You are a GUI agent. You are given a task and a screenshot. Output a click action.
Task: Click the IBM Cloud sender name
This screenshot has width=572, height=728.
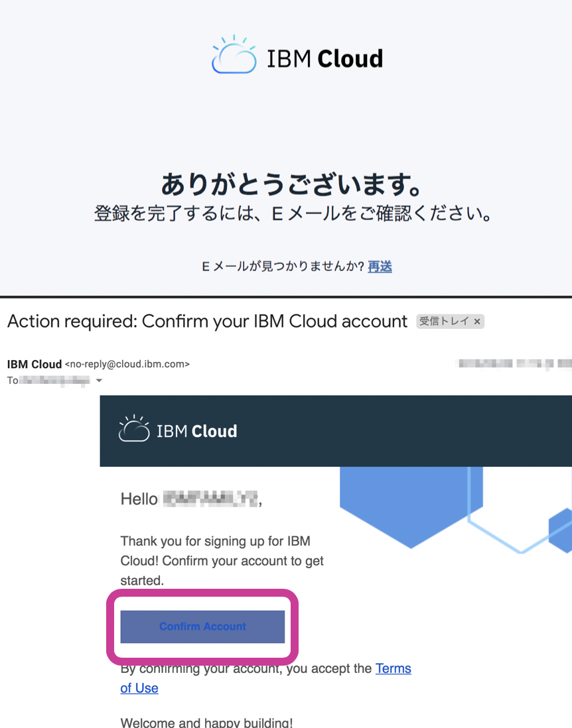pyautogui.click(x=35, y=365)
